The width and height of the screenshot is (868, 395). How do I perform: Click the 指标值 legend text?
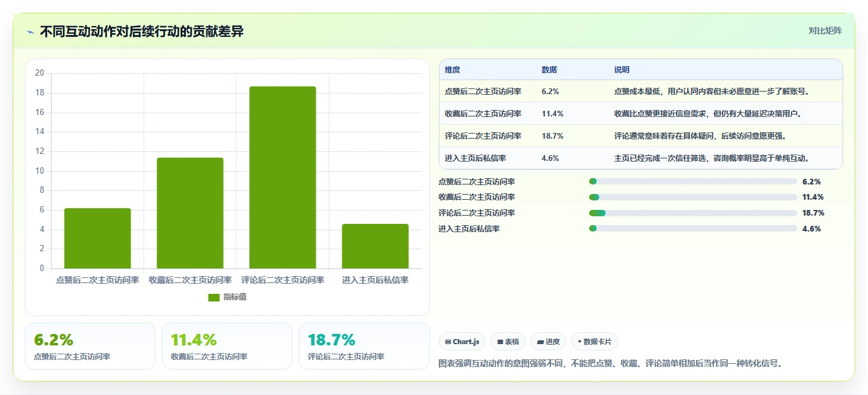(x=234, y=297)
